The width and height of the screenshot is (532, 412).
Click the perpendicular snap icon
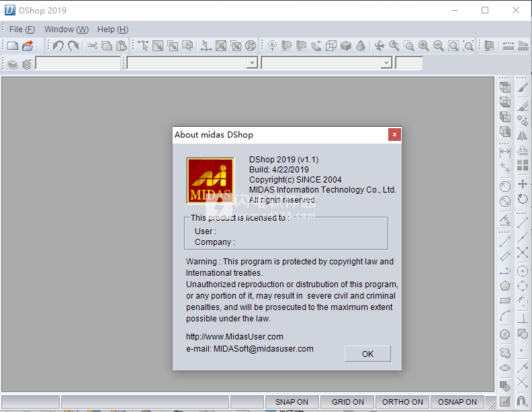pos(523,319)
